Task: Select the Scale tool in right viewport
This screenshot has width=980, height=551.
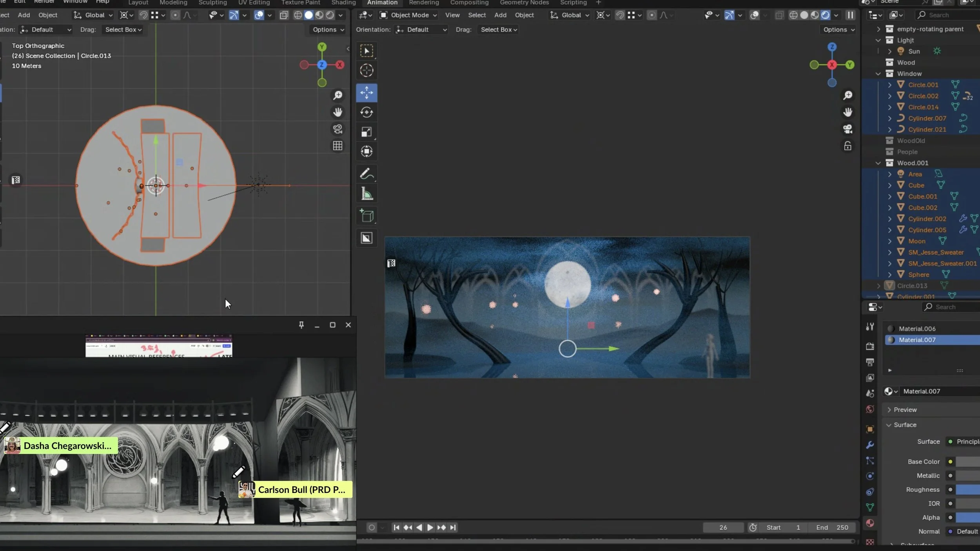Action: [x=367, y=132]
